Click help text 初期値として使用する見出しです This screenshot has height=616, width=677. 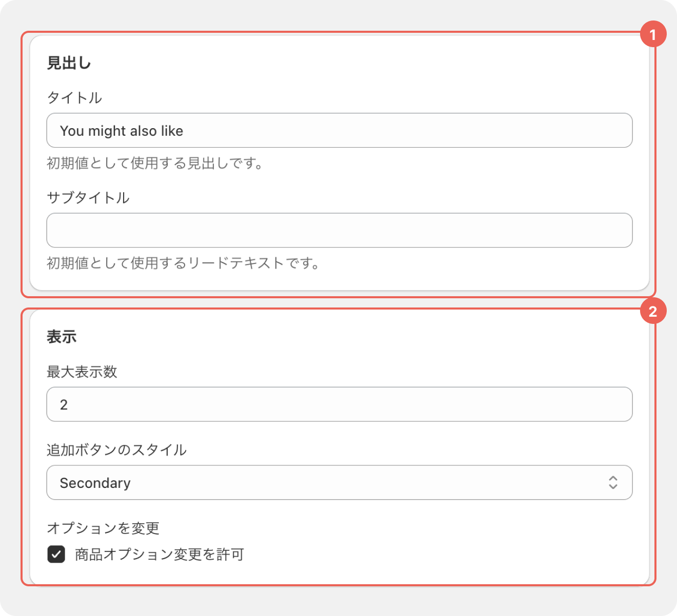(x=155, y=163)
